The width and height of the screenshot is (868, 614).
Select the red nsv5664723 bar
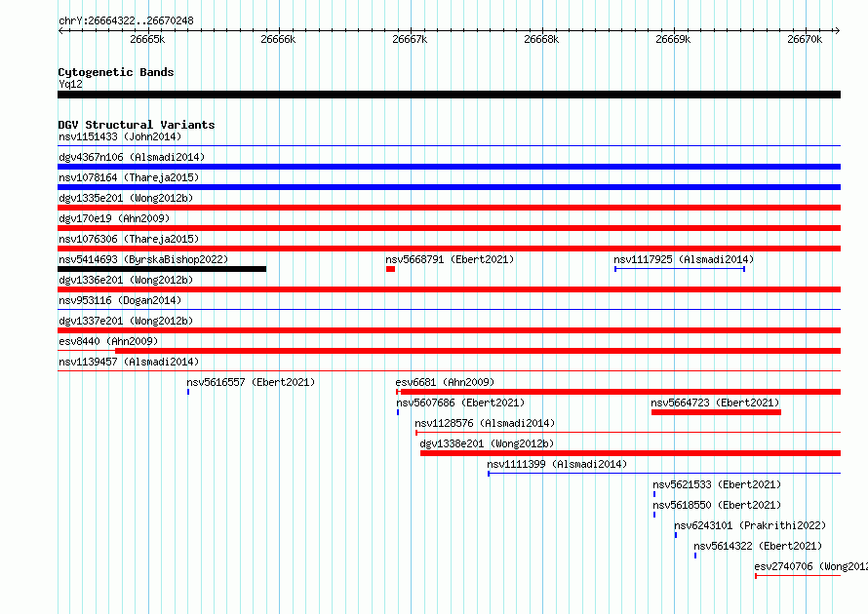(716, 412)
